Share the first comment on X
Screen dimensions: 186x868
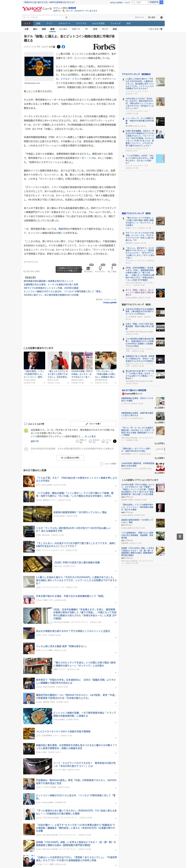[115, 441]
